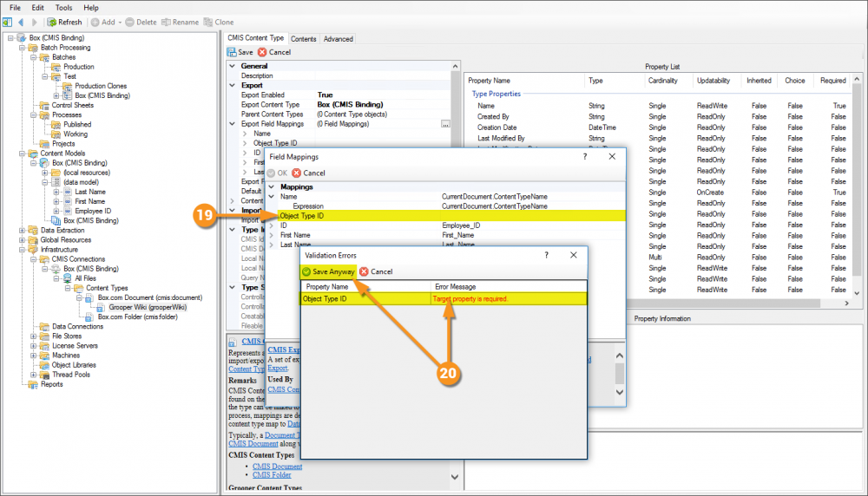Expand the Data Extraction tree node
The width and height of the screenshot is (868, 496).
[x=23, y=230]
